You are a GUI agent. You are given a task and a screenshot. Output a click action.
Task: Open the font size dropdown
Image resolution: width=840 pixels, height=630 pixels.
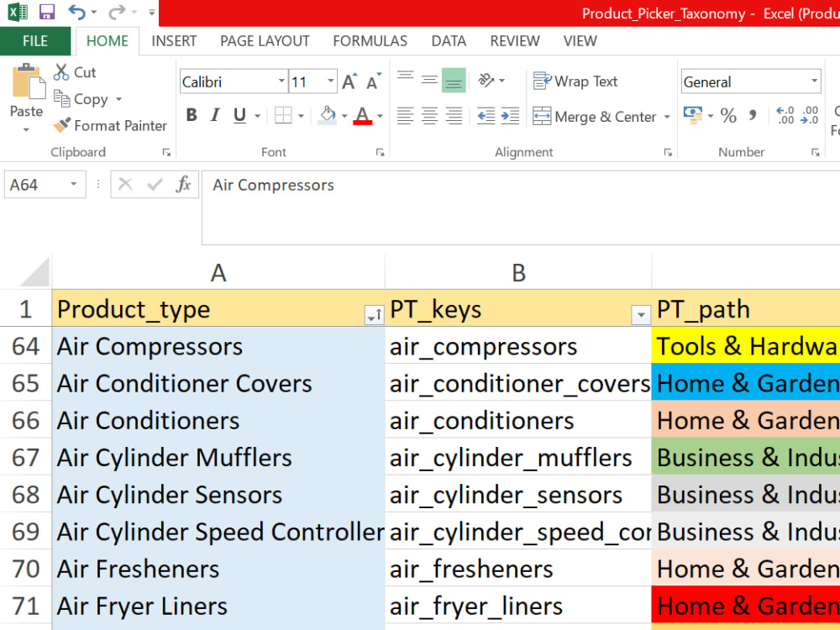(330, 81)
